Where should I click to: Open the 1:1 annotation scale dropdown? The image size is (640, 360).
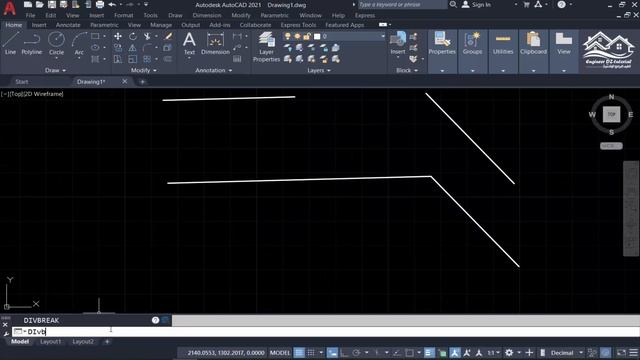click(x=493, y=353)
